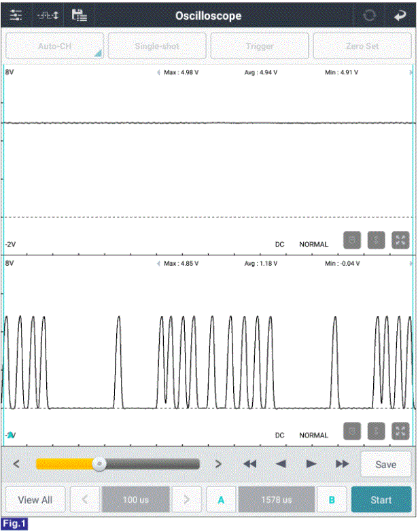
Task: Click upper channel first gray square icon
Action: [352, 241]
